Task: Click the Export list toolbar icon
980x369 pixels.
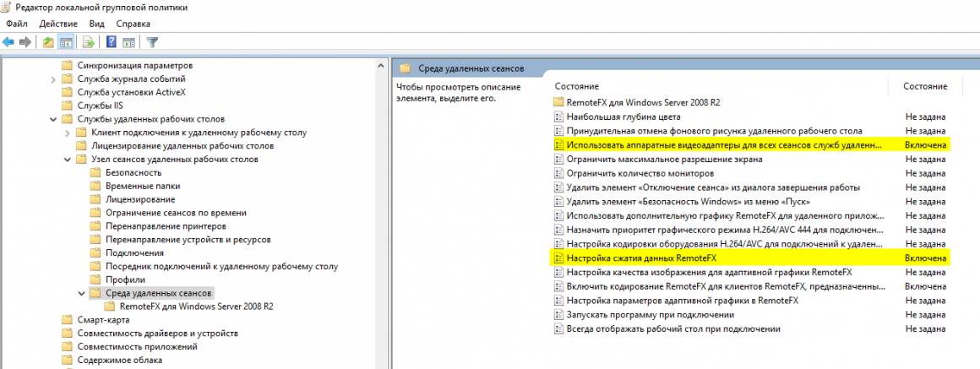Action: [88, 42]
